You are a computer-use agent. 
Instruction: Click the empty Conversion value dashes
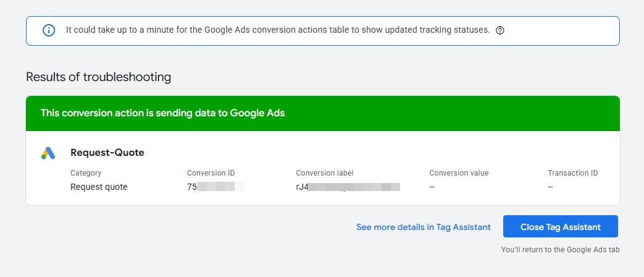pyautogui.click(x=432, y=187)
